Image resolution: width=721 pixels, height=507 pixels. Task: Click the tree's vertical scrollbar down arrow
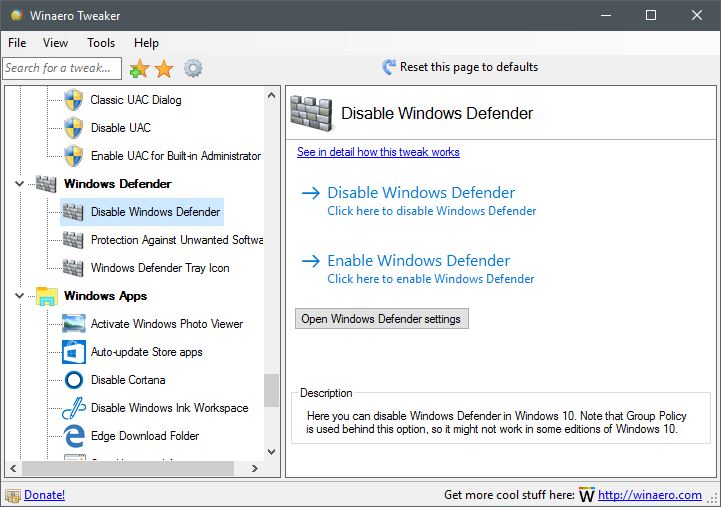point(271,452)
